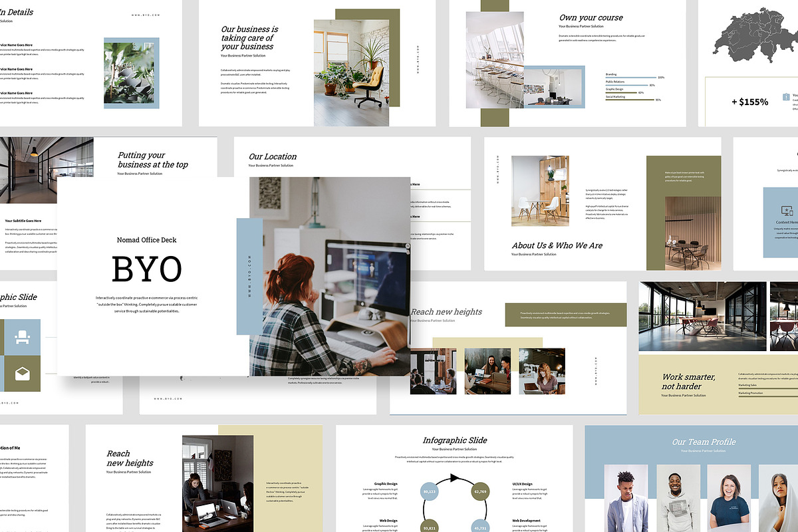Click the Our Location heading

pyautogui.click(x=273, y=156)
